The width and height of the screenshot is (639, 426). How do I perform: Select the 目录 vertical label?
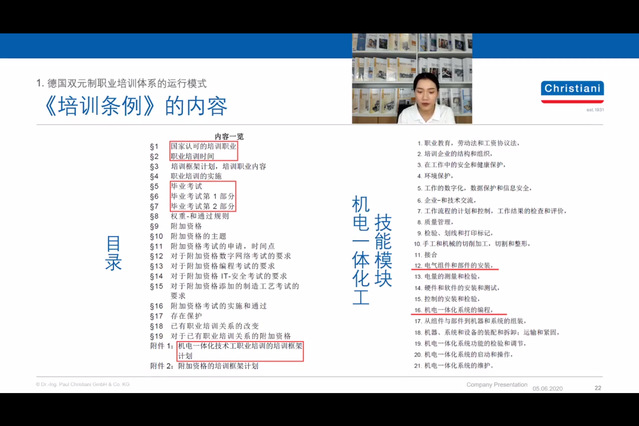coord(113,253)
